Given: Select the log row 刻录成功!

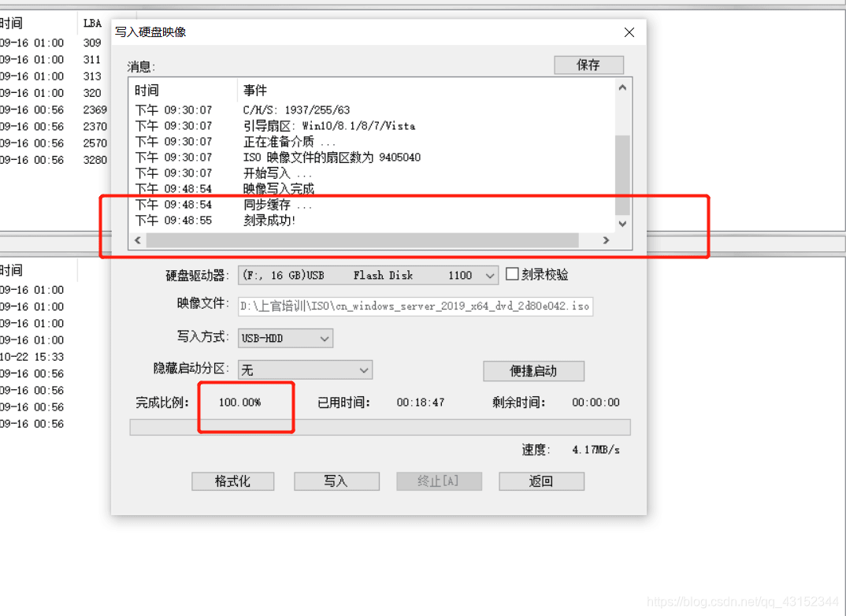Looking at the screenshot, I should [x=373, y=220].
